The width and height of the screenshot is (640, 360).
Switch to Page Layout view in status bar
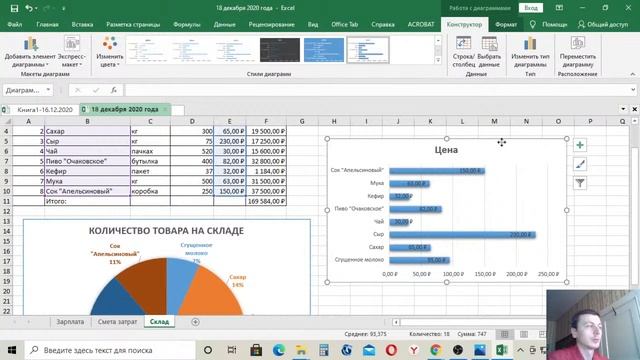tap(524, 334)
